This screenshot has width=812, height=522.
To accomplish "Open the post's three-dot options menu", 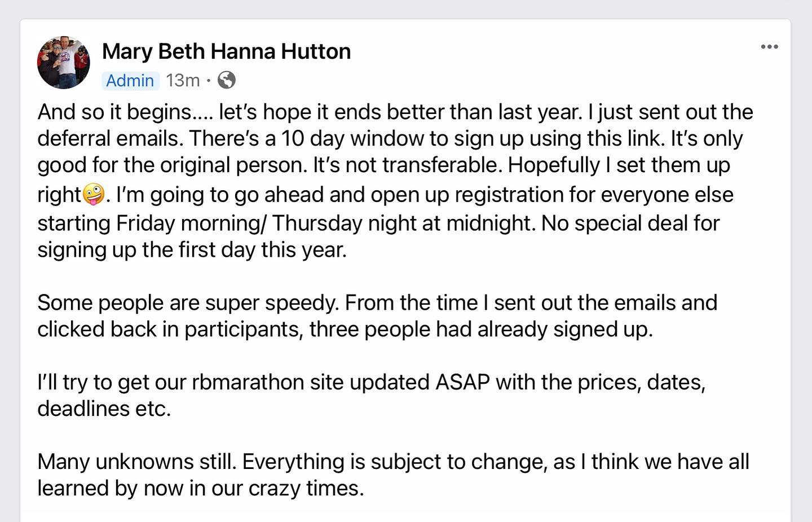I will [769, 47].
